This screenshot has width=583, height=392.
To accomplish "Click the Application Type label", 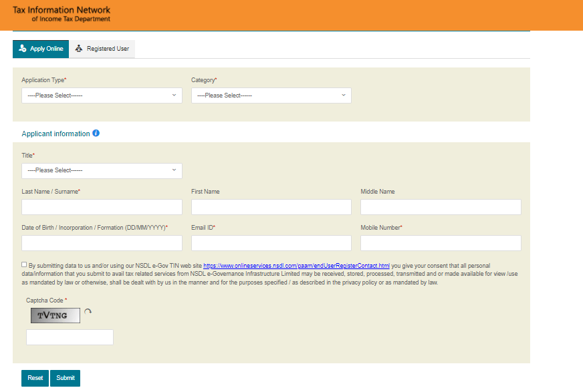I will [44, 80].
